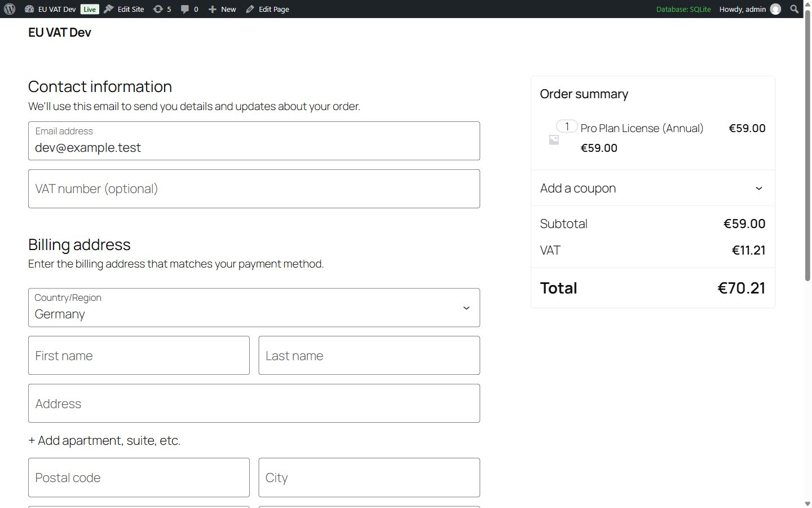Open the comments bubble icon
The width and height of the screenshot is (812, 508).
[185, 9]
